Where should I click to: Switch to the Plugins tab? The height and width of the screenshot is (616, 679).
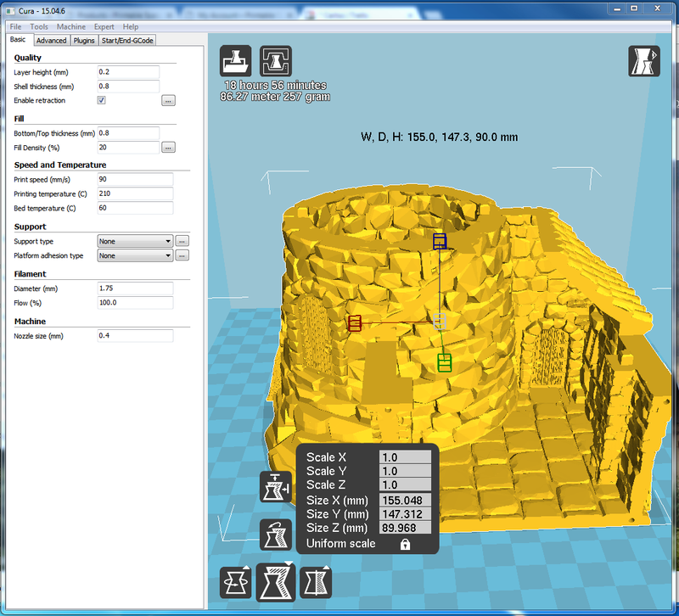coord(83,40)
